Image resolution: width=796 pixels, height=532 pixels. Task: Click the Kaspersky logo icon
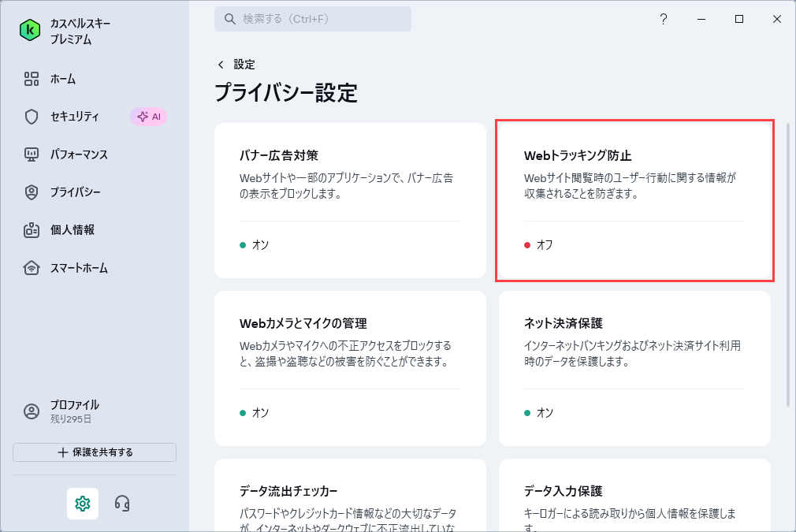point(30,31)
